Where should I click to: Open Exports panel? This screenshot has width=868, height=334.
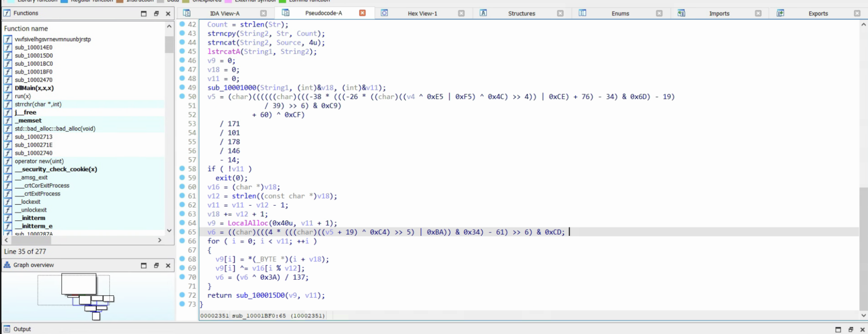[x=818, y=13]
